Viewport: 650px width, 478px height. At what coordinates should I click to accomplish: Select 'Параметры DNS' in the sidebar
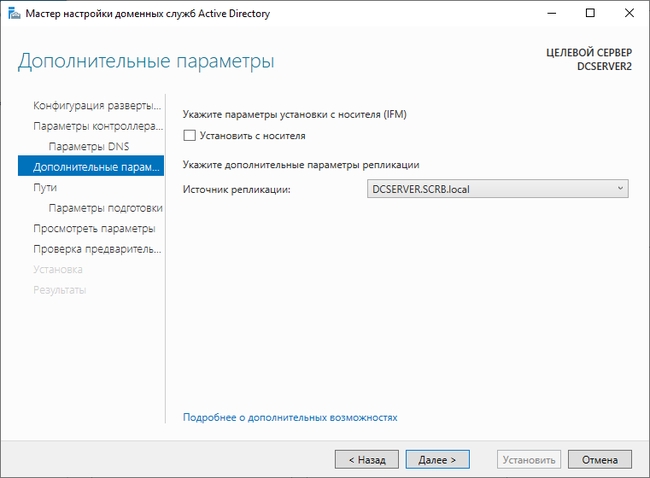tap(89, 146)
